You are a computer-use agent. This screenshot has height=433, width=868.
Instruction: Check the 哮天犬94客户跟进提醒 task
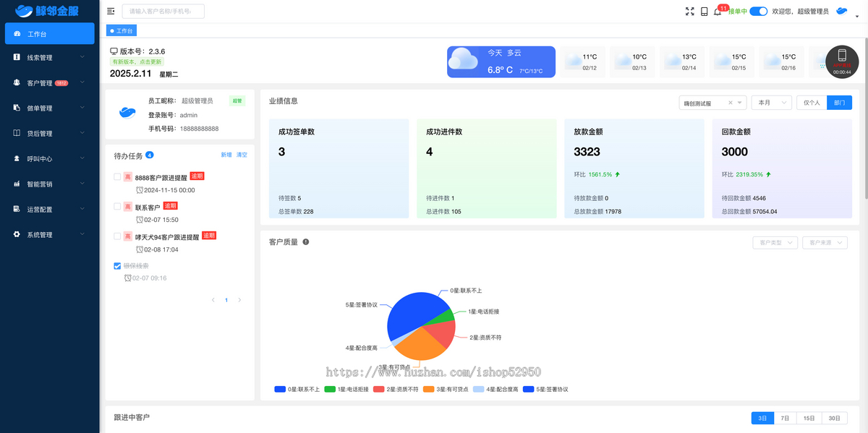118,236
